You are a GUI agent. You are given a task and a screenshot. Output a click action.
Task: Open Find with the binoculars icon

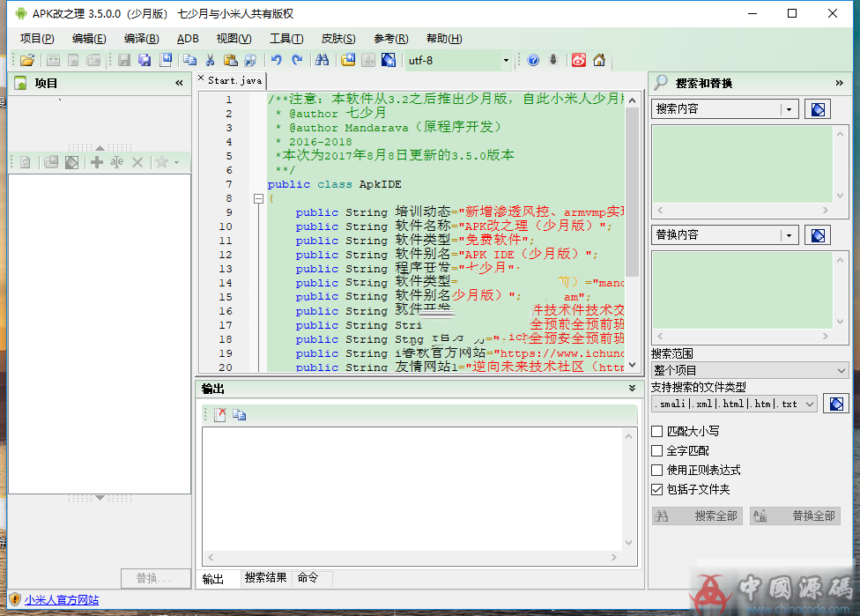pos(322,60)
